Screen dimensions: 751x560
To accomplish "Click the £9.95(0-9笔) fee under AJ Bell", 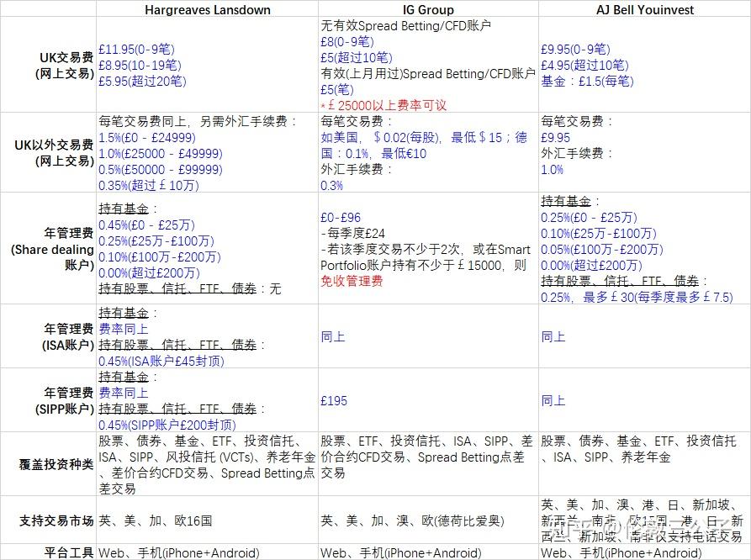I will click(576, 50).
